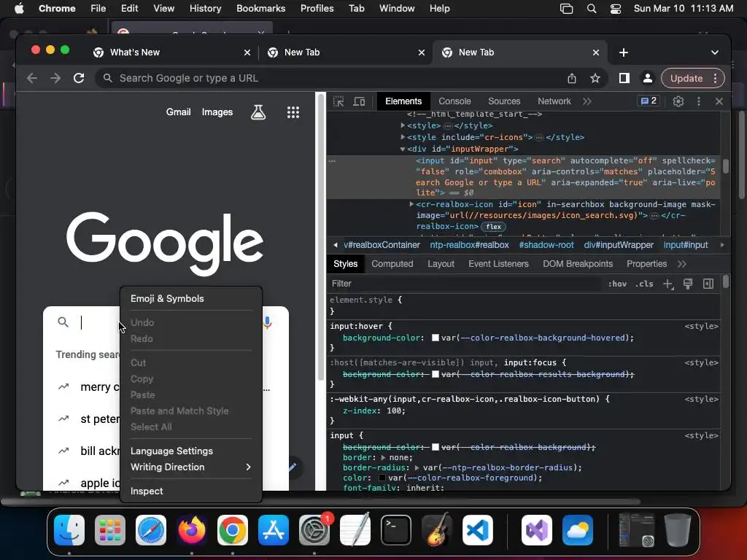Toggle rendering emulations paintbrush icon
Screen dimensions: 747x560
688,284
